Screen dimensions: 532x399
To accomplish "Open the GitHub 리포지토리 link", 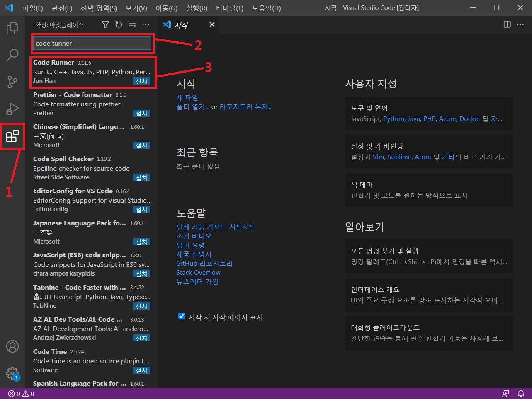I will pyautogui.click(x=204, y=264).
